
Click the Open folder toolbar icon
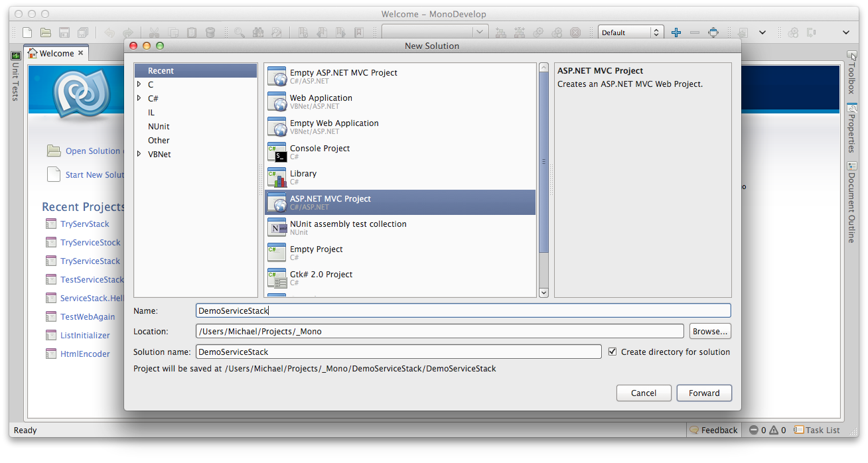coord(46,33)
